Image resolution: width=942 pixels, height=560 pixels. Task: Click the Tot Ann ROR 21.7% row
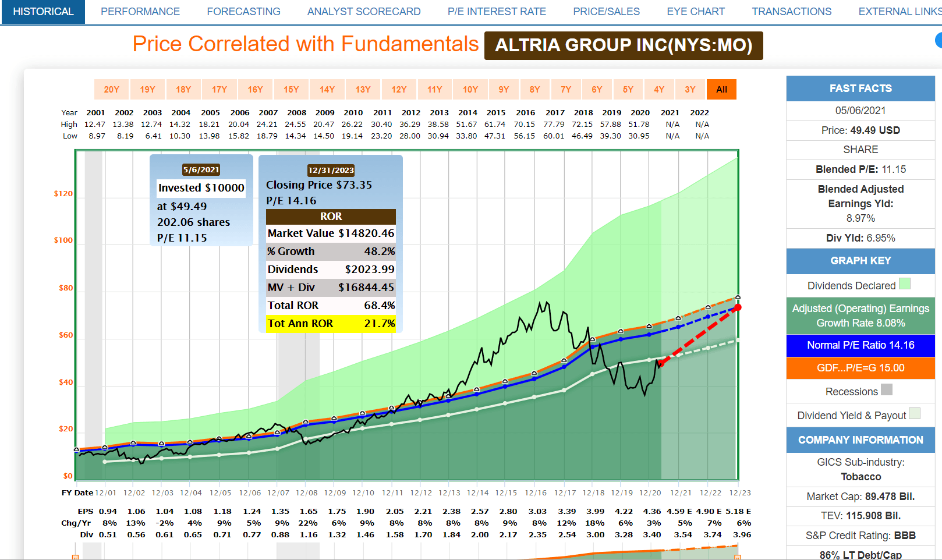331,324
